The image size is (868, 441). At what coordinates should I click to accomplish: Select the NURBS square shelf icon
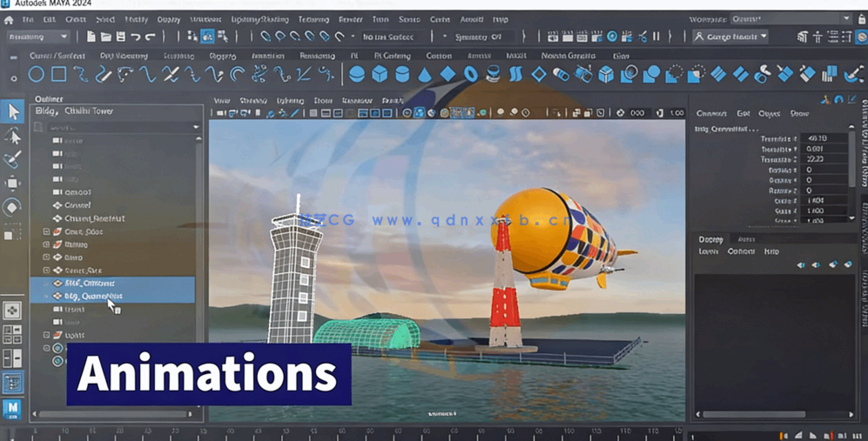point(58,74)
